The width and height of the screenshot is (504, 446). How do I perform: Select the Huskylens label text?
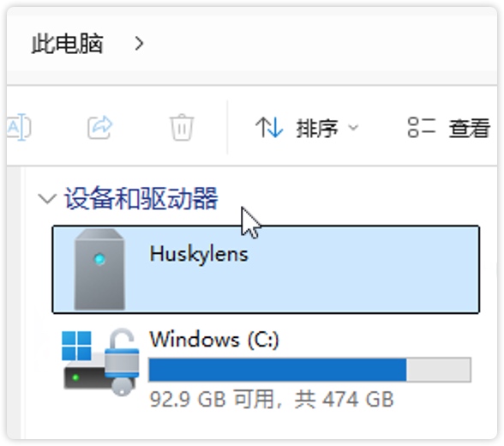(x=199, y=254)
